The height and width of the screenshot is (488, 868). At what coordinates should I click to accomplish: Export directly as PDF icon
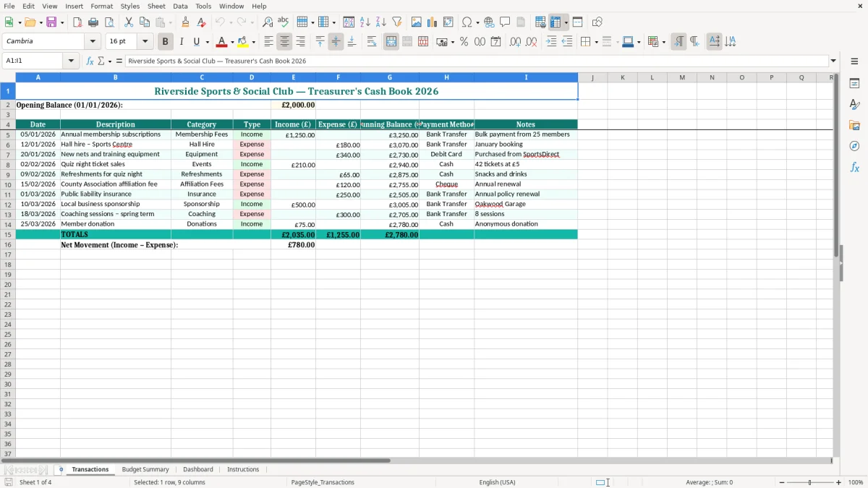(x=77, y=22)
